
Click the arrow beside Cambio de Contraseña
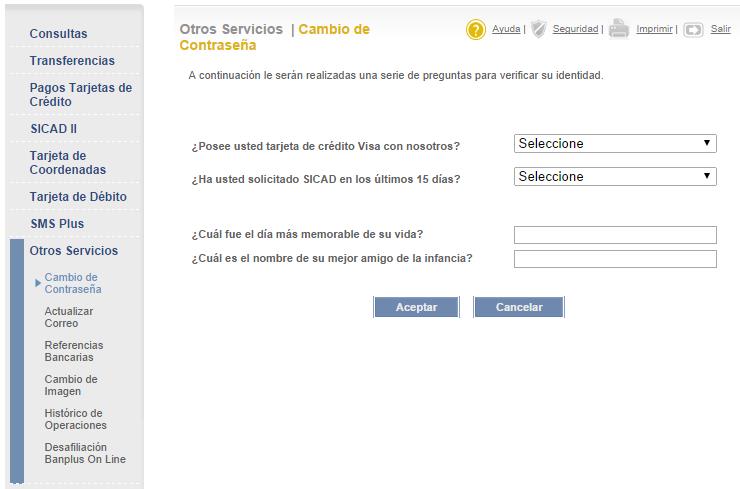[x=38, y=283]
